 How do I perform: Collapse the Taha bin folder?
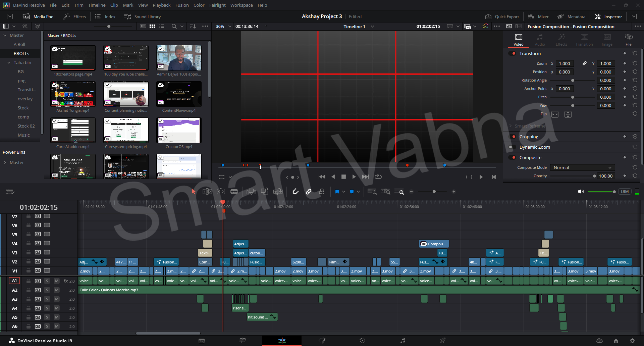coord(9,62)
